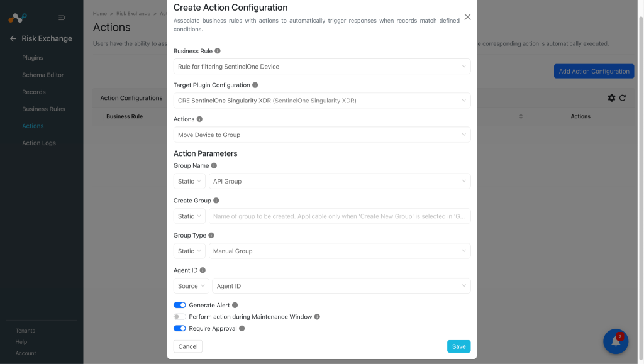This screenshot has width=644, height=364.
Task: Click the Business Rule info icon
Action: [218, 51]
